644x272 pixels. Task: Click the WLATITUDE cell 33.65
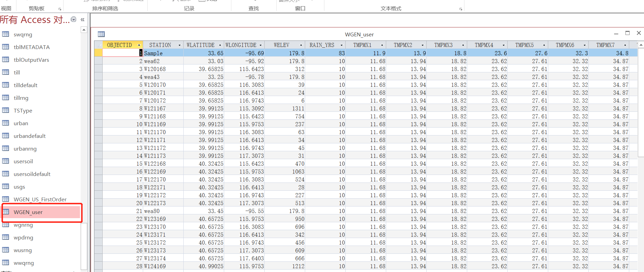(204, 53)
